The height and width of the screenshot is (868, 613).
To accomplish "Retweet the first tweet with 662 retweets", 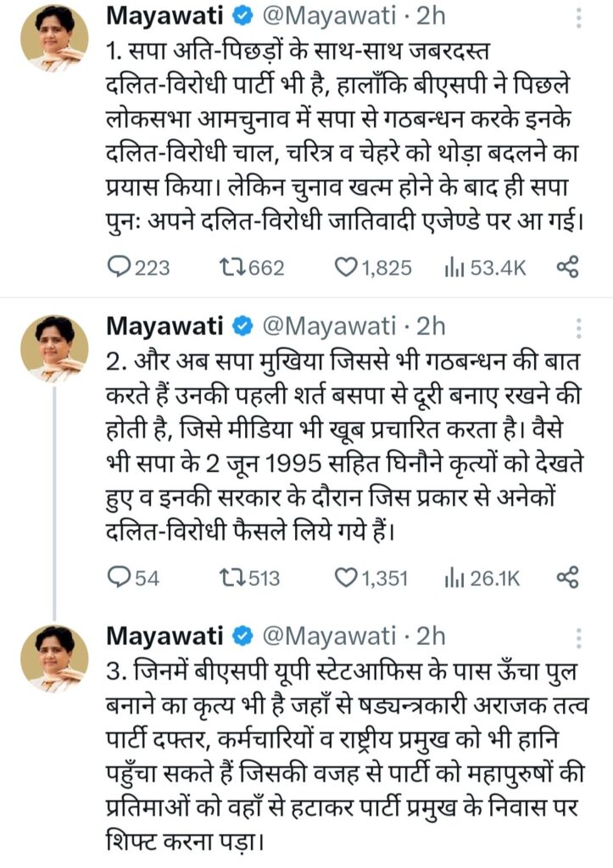I will [x=230, y=268].
